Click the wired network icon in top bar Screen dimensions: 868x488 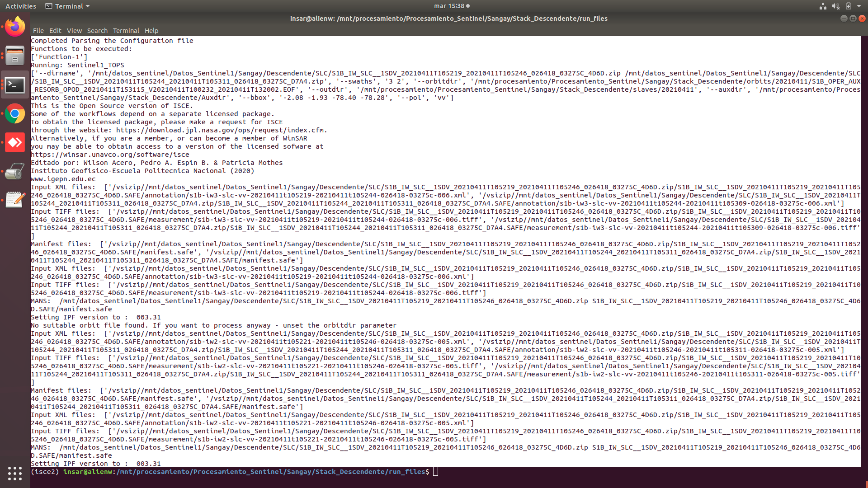[x=822, y=6]
